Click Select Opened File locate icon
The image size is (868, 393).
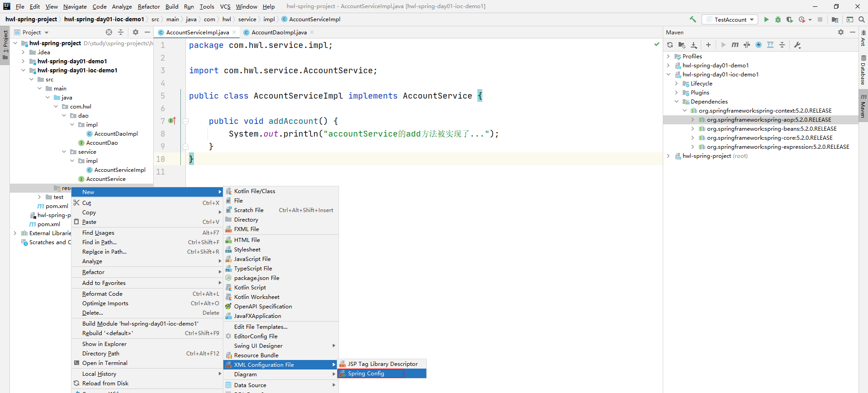point(109,32)
